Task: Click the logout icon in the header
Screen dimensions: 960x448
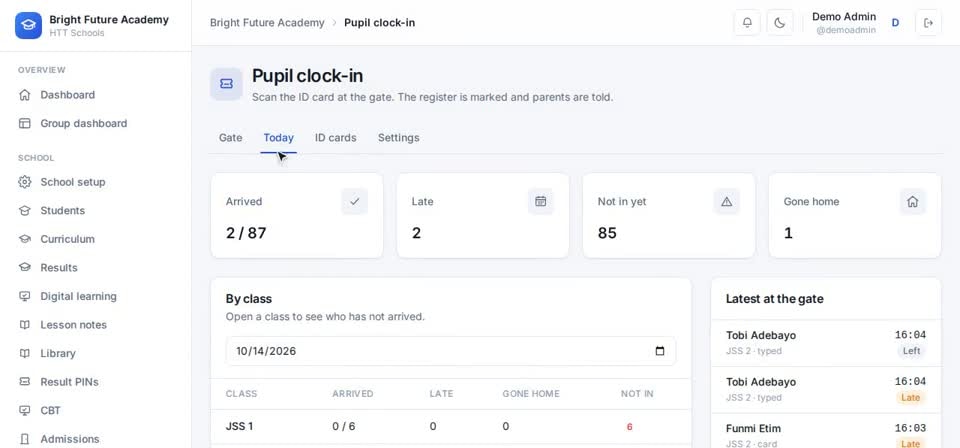Action: 928,23
